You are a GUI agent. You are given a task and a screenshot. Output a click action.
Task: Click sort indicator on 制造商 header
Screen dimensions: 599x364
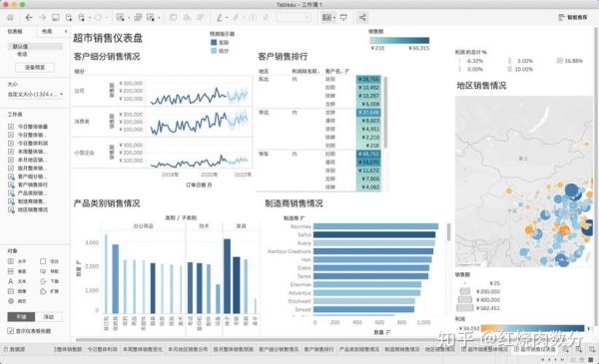pyautogui.click(x=302, y=218)
